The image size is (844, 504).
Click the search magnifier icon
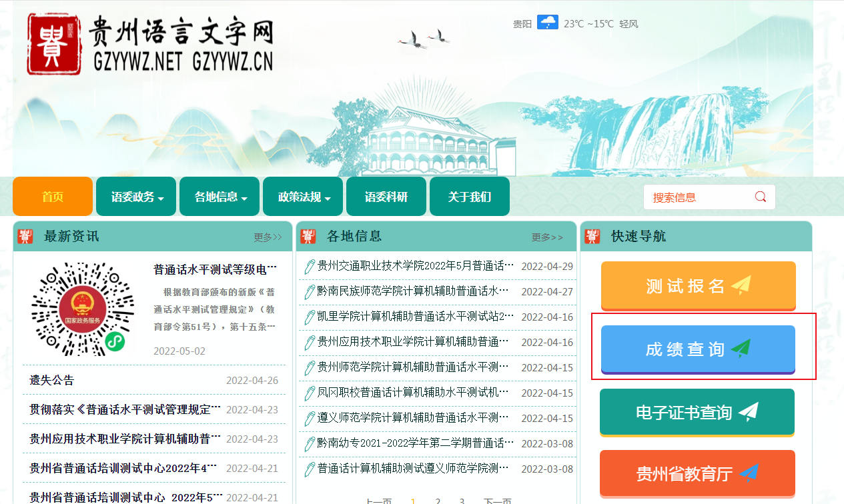760,197
